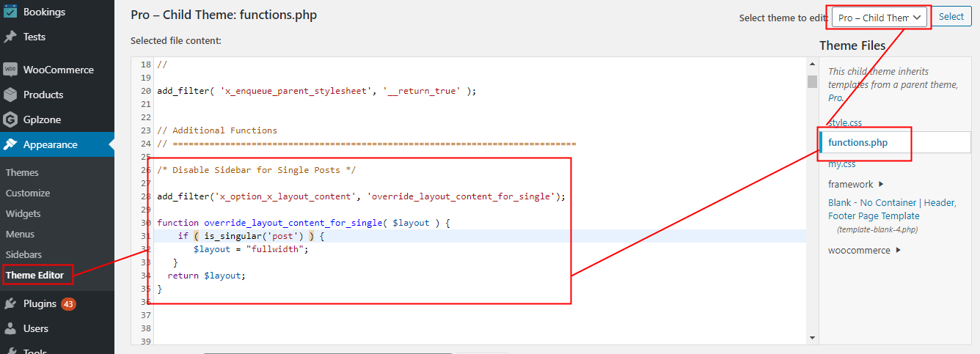The height and width of the screenshot is (354, 980).
Task: Open Theme Editor submenu item
Action: click(x=34, y=275)
